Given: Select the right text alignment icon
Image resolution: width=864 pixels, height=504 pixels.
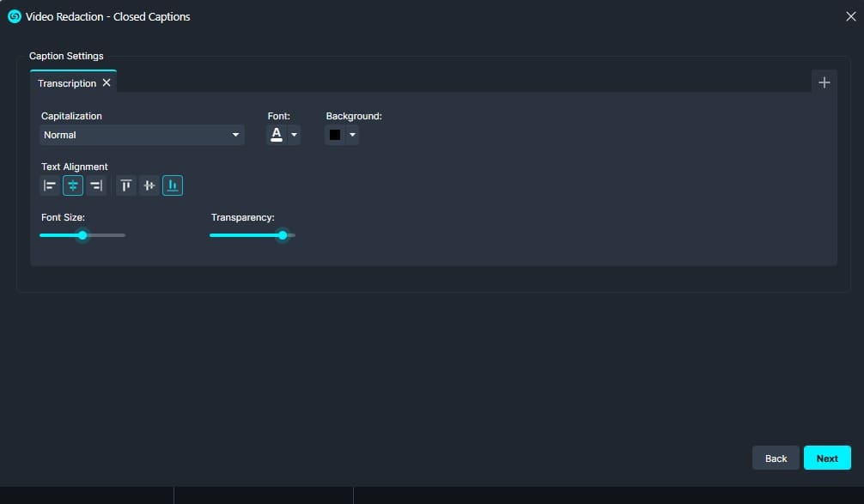Looking at the screenshot, I should [x=96, y=185].
